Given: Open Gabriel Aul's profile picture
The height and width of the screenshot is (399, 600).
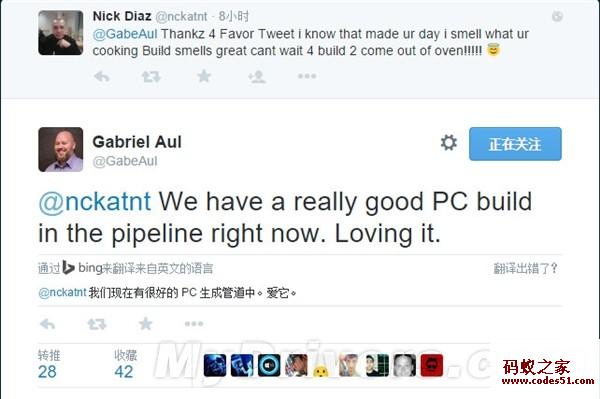Looking at the screenshot, I should coord(60,150).
